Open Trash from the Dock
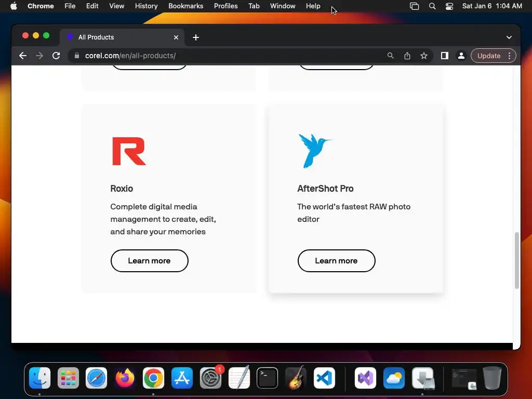 (x=492, y=378)
